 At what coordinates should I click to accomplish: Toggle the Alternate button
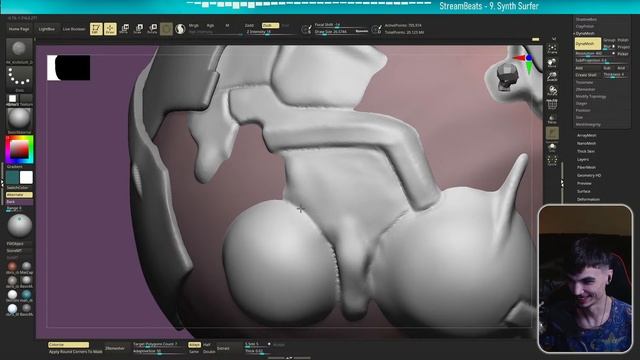coord(19,195)
